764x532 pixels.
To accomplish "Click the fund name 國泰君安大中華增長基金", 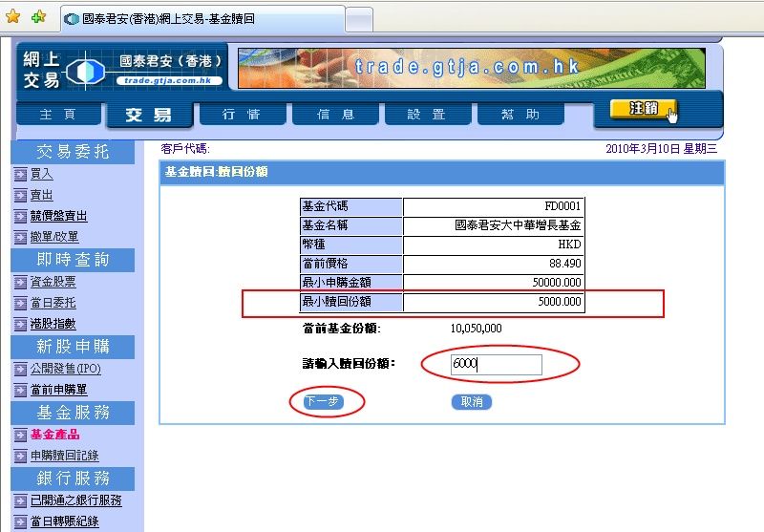I will (x=518, y=225).
